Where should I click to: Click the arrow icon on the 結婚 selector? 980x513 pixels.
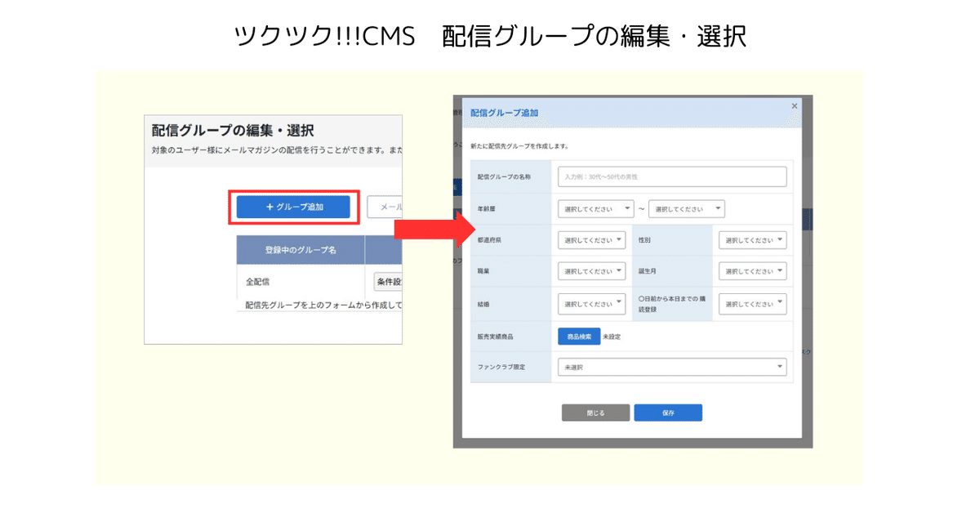pos(621,301)
